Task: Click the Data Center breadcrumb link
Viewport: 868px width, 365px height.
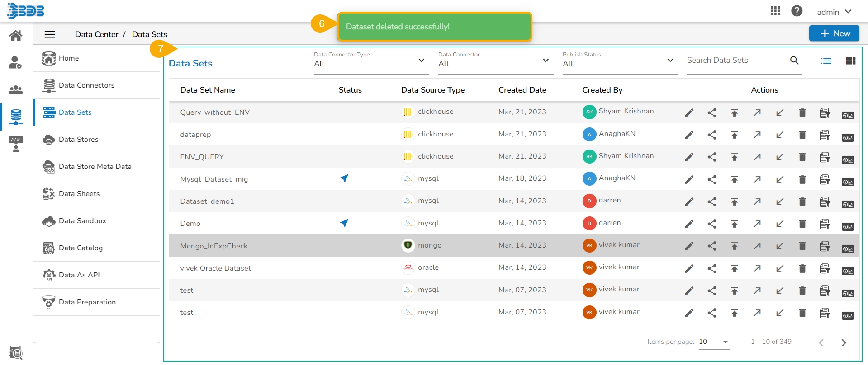Action: 96,34
